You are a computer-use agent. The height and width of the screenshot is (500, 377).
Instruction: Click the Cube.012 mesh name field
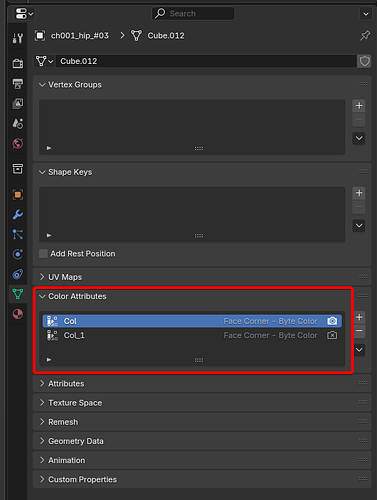[x=206, y=61]
